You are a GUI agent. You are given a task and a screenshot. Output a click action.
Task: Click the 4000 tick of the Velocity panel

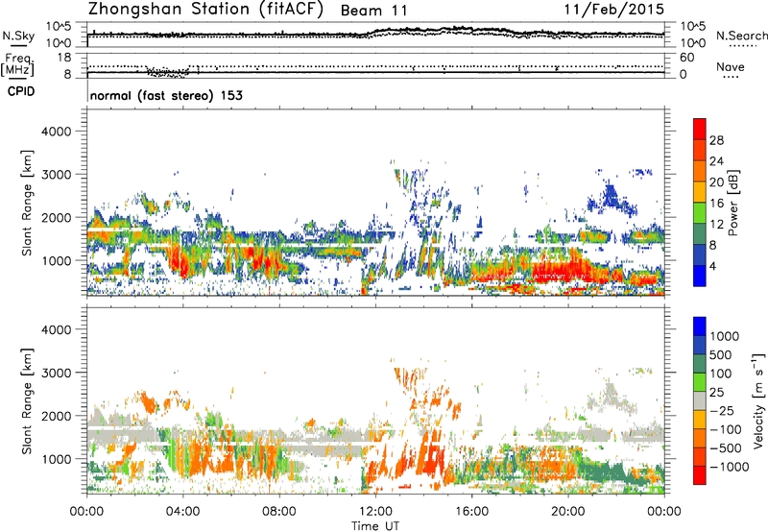(x=57, y=329)
